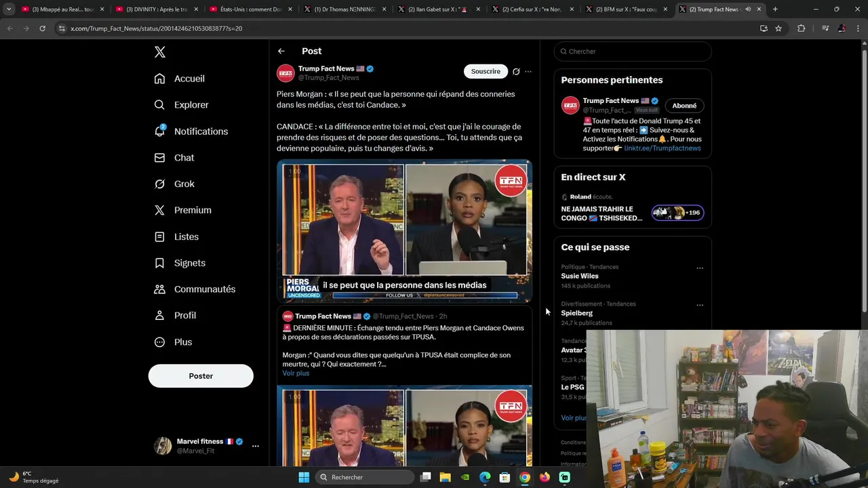Screen dimensions: 868x488
Task: Switch to Ilan Gabet sur X tab
Action: pyautogui.click(x=438, y=9)
